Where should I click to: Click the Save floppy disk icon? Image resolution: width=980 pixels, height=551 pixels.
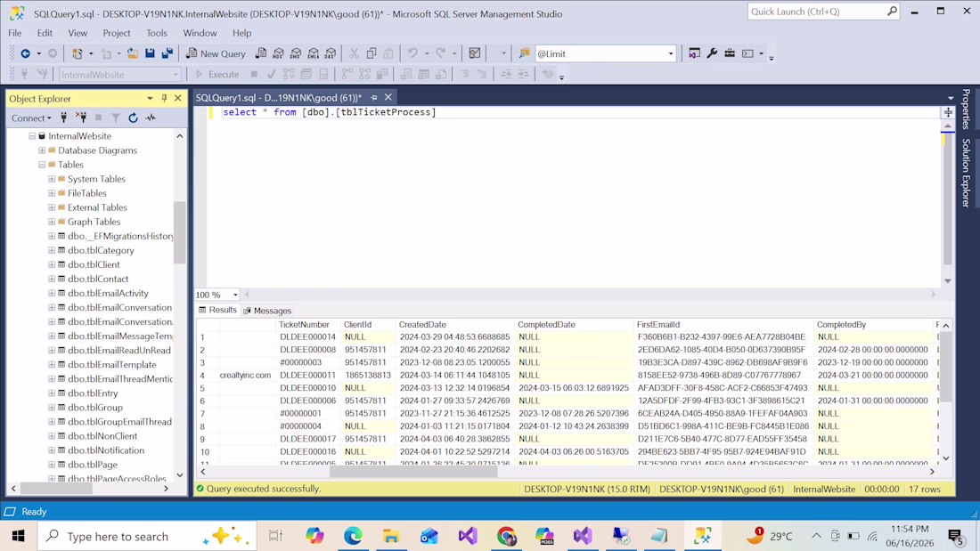(x=150, y=53)
